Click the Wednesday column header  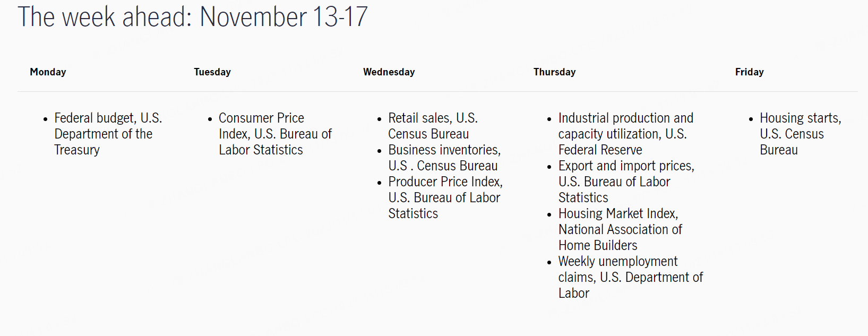click(x=389, y=72)
